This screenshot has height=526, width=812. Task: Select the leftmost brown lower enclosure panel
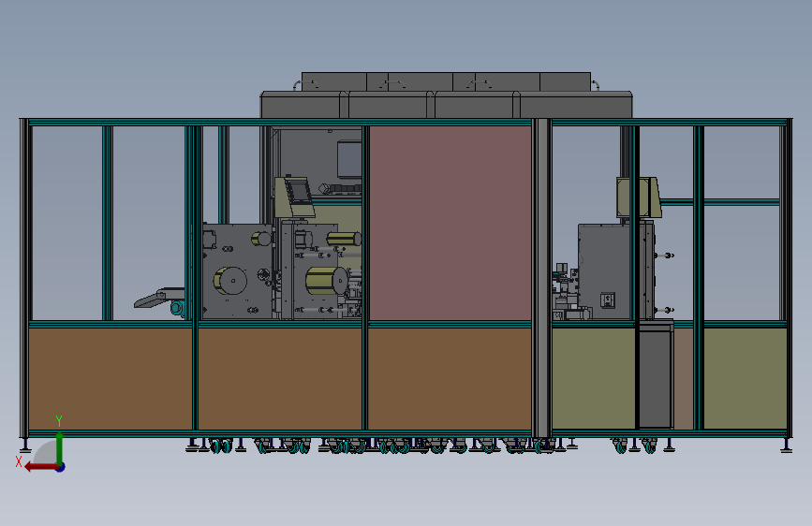[x=110, y=379]
